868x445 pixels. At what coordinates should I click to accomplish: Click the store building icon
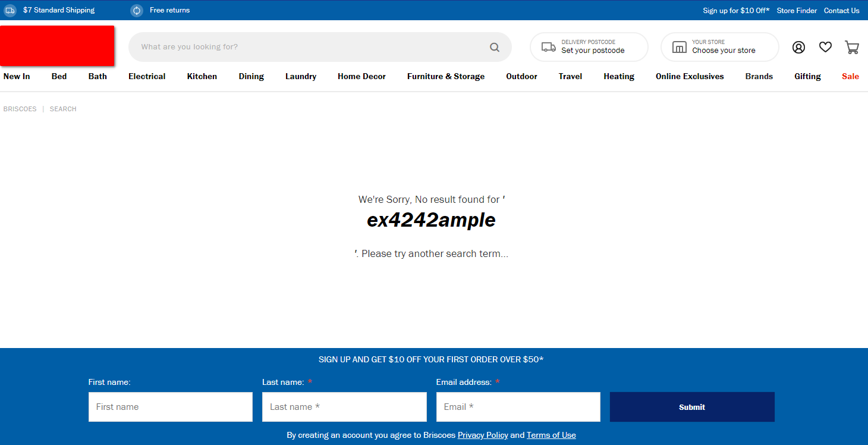[679, 47]
